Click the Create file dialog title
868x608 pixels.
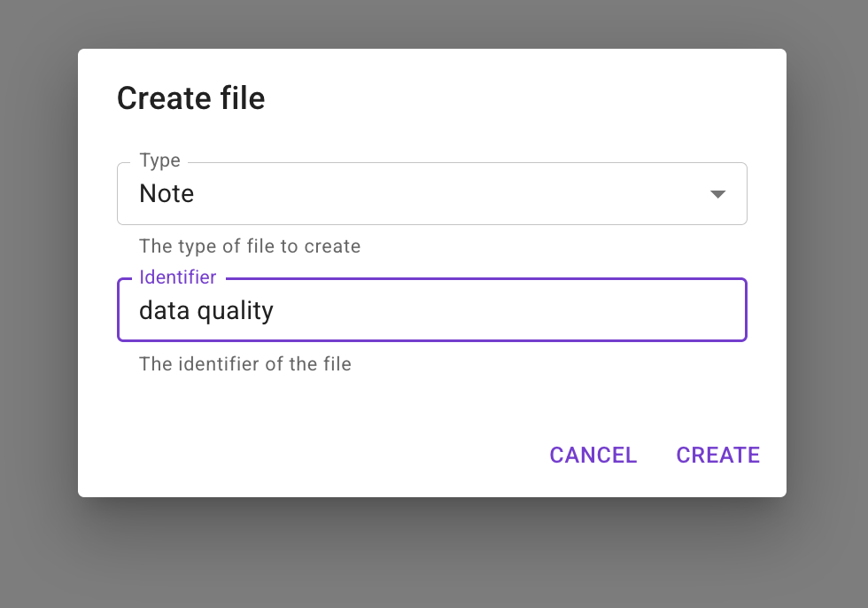tap(190, 98)
